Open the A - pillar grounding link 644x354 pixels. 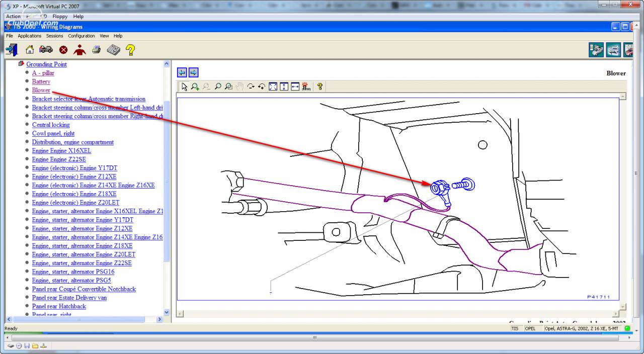click(x=43, y=73)
